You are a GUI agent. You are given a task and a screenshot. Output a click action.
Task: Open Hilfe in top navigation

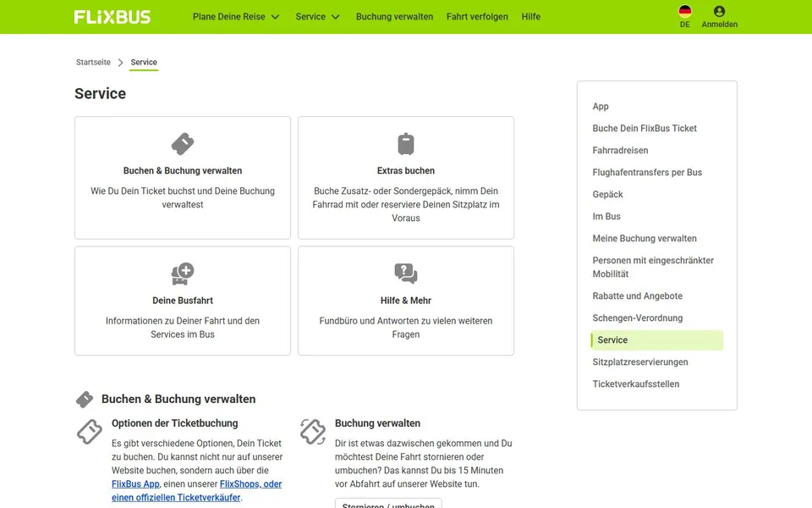pyautogui.click(x=531, y=17)
